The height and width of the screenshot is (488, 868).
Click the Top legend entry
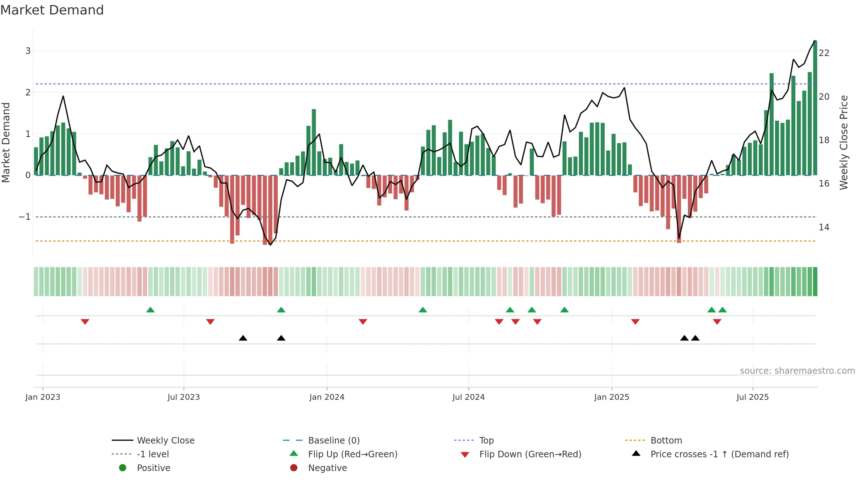(x=474, y=440)
